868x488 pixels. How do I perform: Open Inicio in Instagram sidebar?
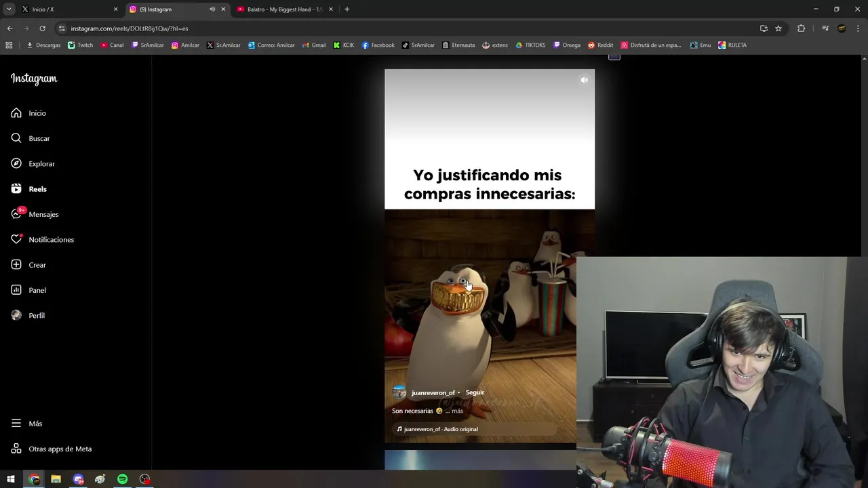tap(28, 113)
